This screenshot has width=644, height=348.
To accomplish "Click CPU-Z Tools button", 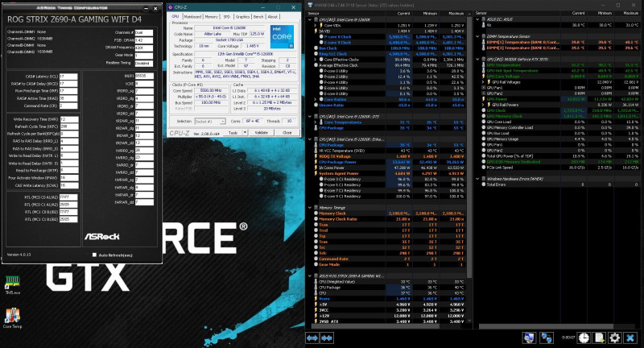I will (x=233, y=132).
